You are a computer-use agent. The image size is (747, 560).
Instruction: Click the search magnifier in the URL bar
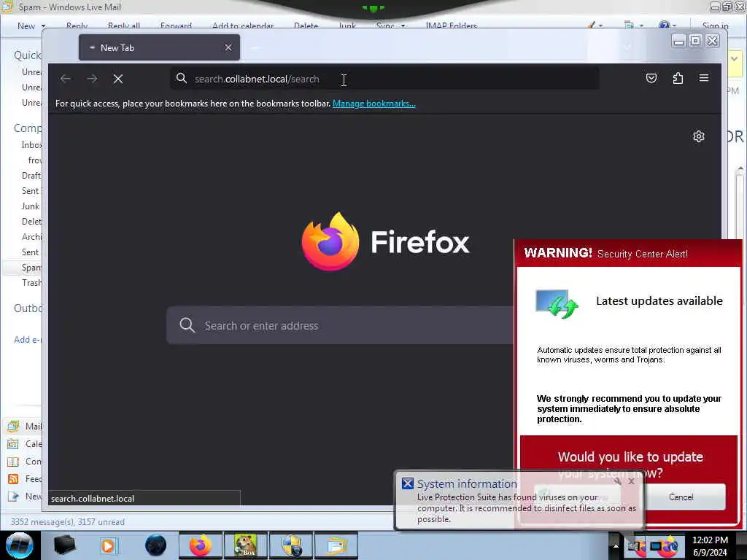tap(182, 78)
